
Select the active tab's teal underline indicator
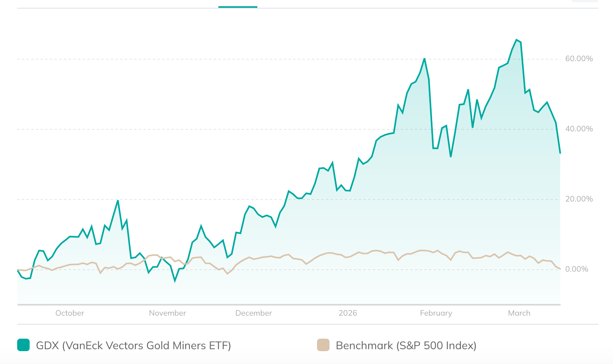237,7
